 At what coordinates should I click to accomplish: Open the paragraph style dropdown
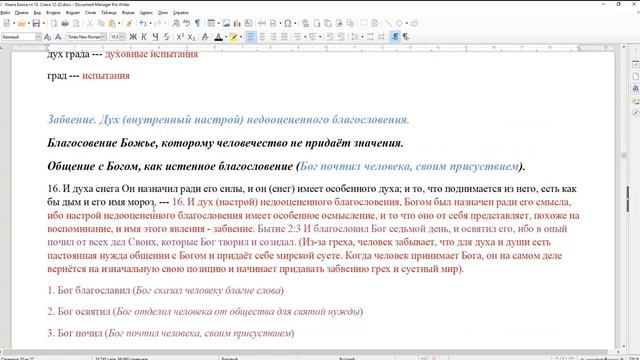click(x=38, y=37)
